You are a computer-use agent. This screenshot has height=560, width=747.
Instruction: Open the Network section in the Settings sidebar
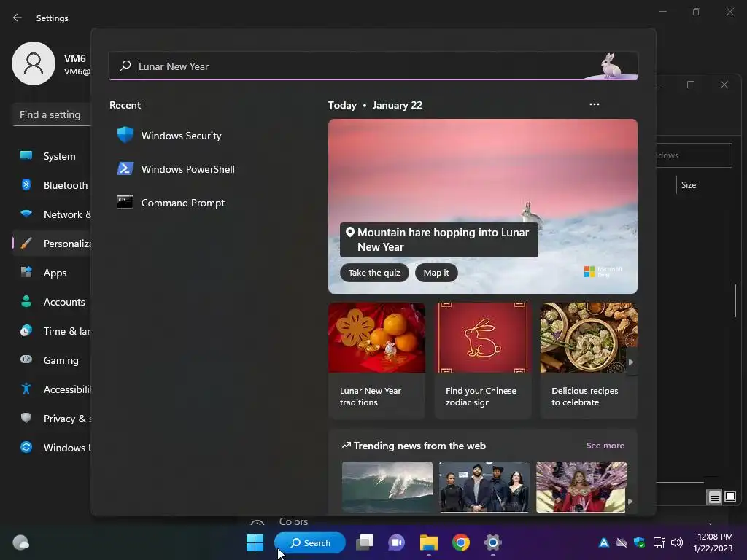(52, 214)
